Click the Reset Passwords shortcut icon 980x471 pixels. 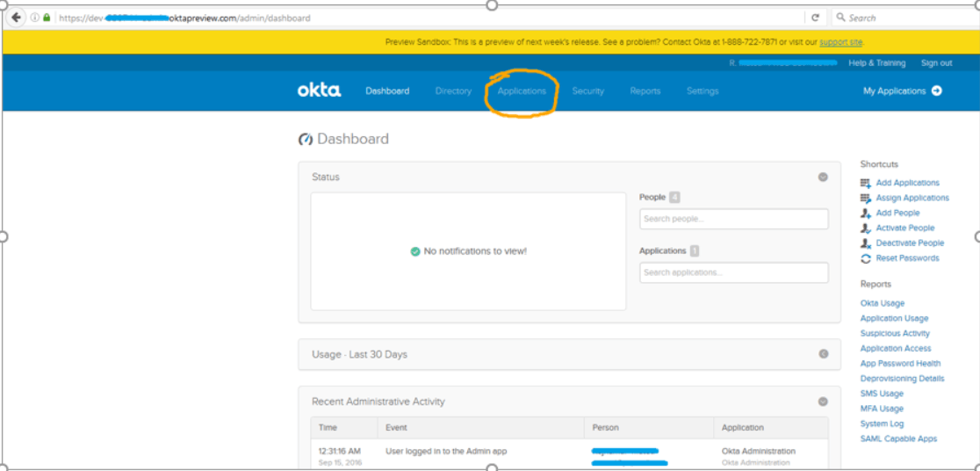point(866,258)
